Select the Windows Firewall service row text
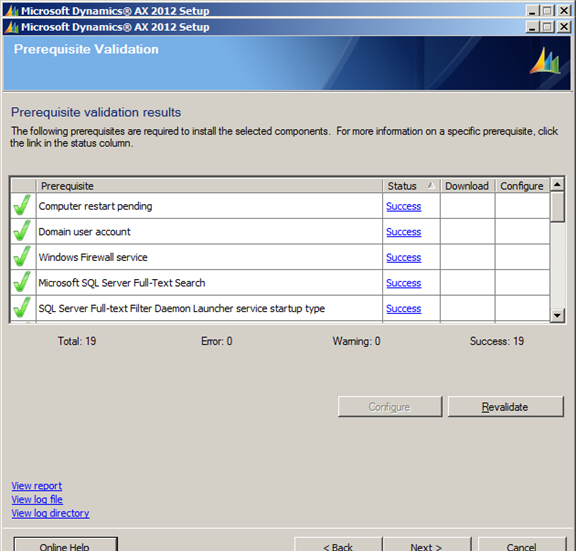 pyautogui.click(x=93, y=257)
